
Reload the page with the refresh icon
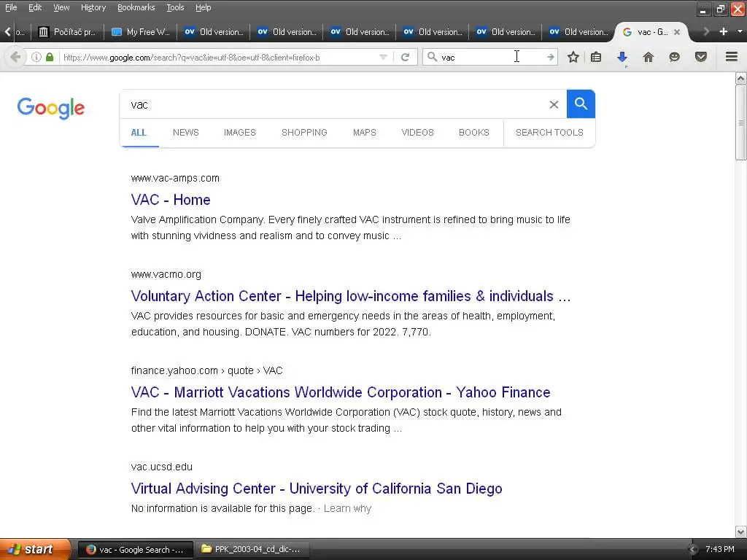406,57
